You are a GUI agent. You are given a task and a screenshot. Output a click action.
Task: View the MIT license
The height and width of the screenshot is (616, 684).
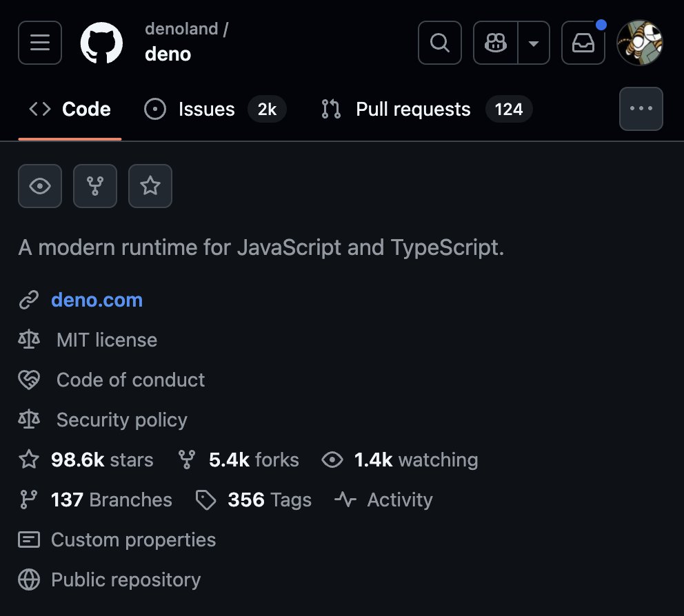pyautogui.click(x=107, y=340)
